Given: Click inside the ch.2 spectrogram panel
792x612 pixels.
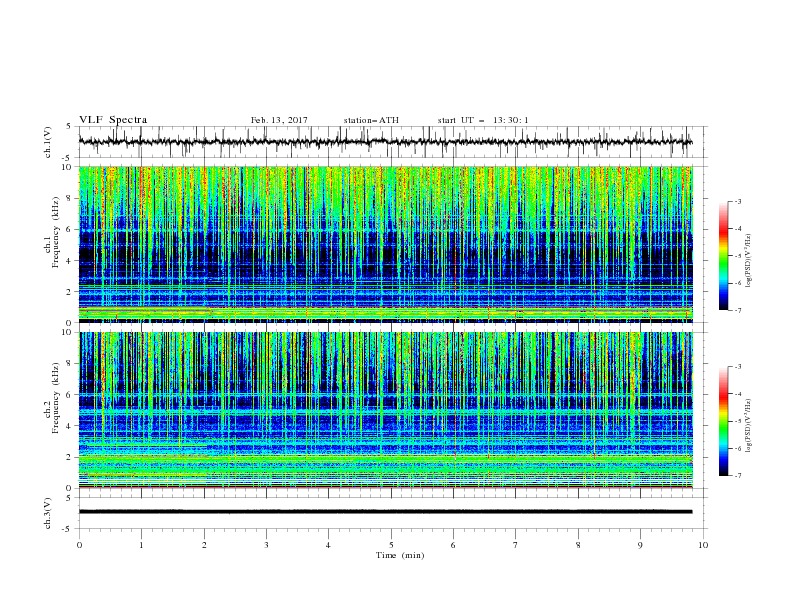Looking at the screenshot, I should 386,410.
